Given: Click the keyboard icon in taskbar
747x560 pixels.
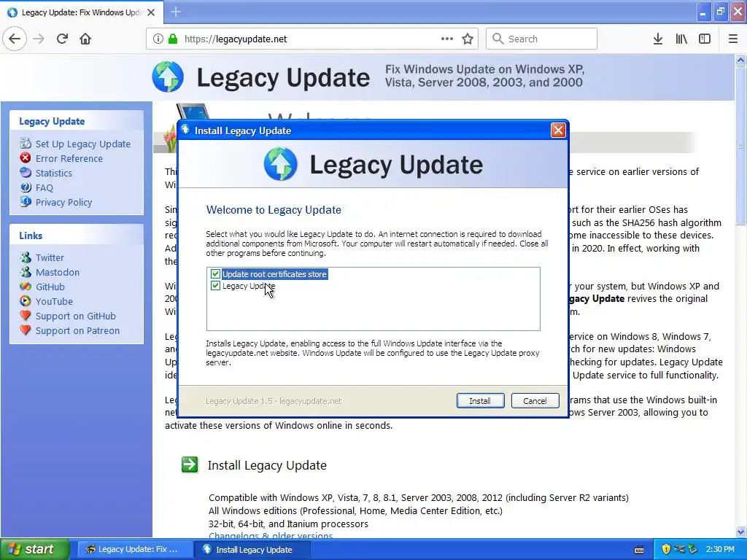Looking at the screenshot, I should point(639,550).
